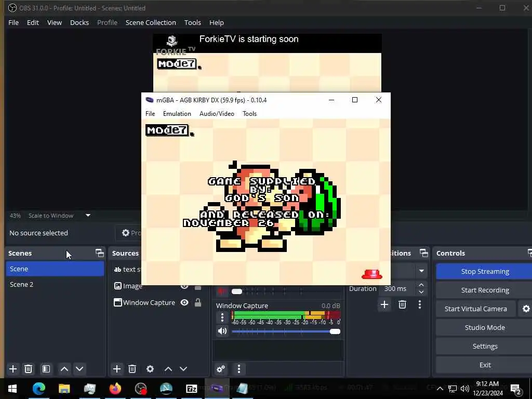
Task: Float the Scenes dock panel
Action: point(99,253)
